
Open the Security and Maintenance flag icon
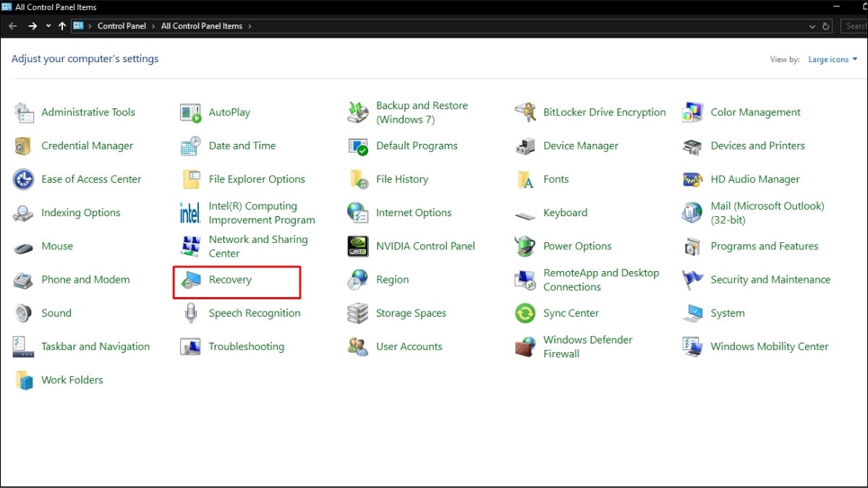(x=693, y=280)
